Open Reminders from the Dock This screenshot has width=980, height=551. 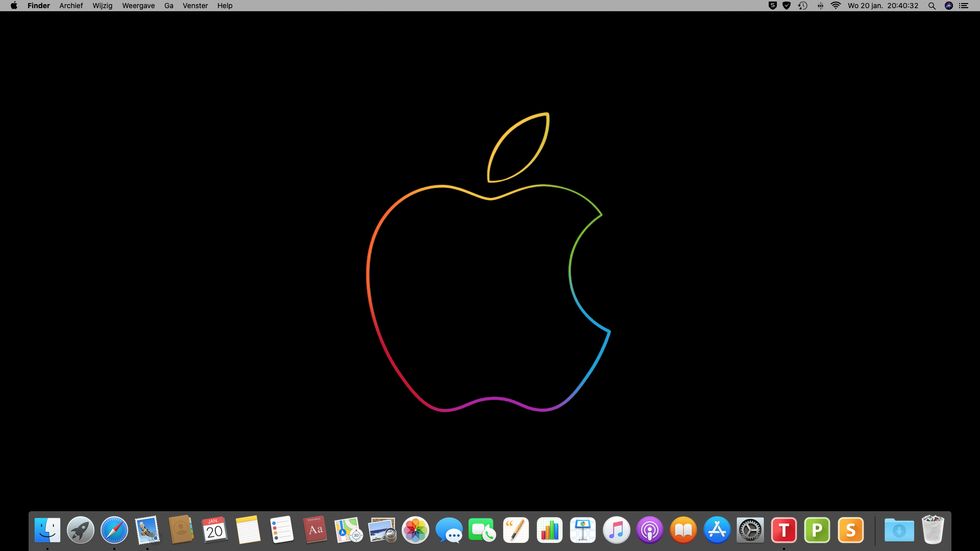(282, 530)
